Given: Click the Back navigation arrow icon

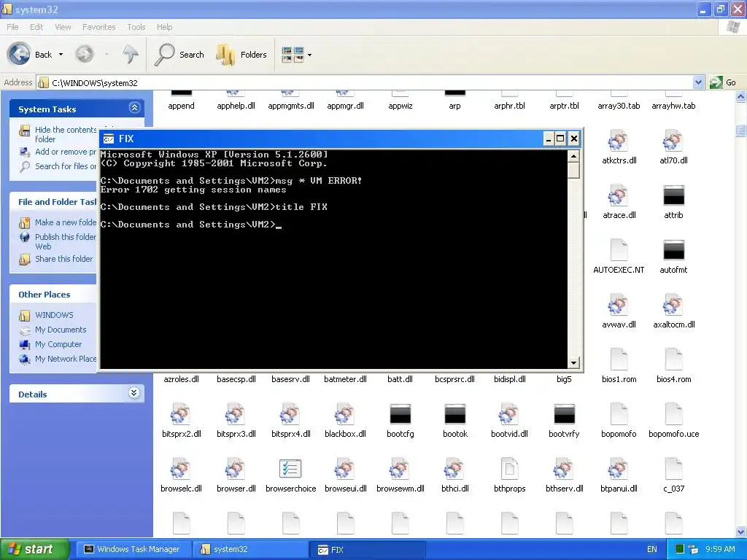Looking at the screenshot, I should click(19, 54).
